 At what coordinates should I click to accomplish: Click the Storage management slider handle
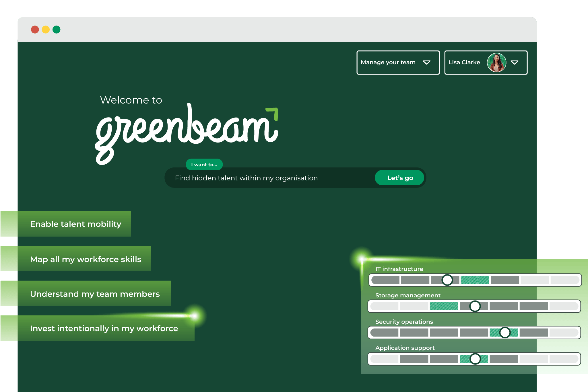pos(475,306)
